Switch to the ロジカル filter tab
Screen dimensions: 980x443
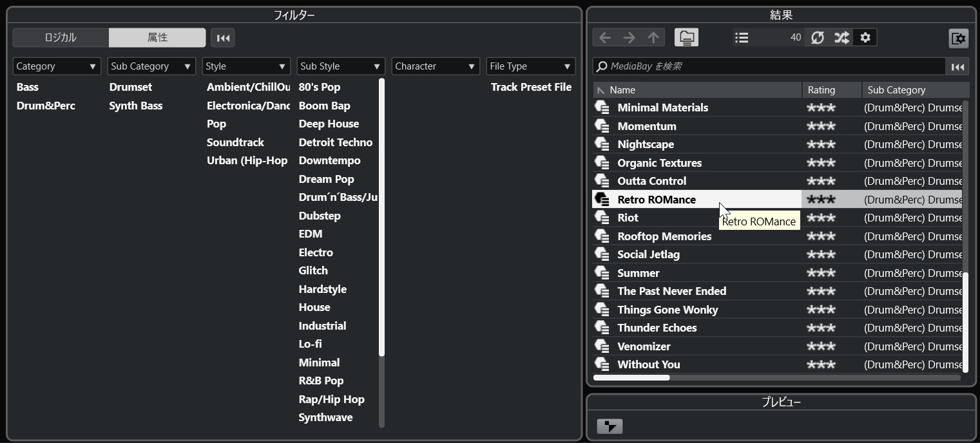pos(61,37)
